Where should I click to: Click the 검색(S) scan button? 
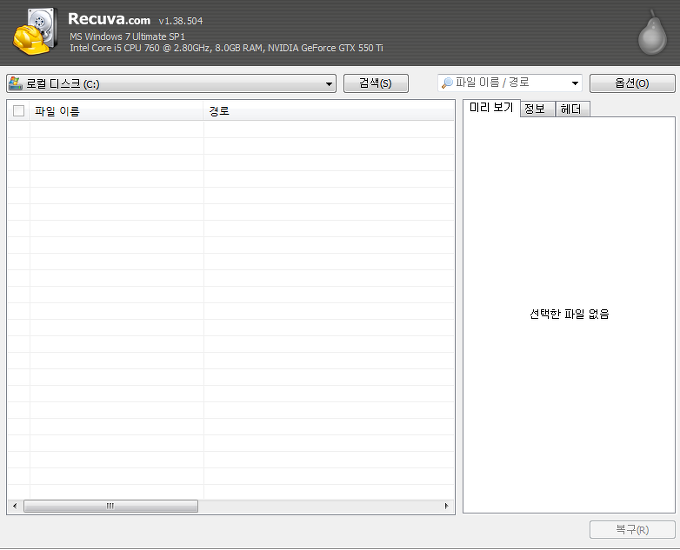tap(376, 83)
